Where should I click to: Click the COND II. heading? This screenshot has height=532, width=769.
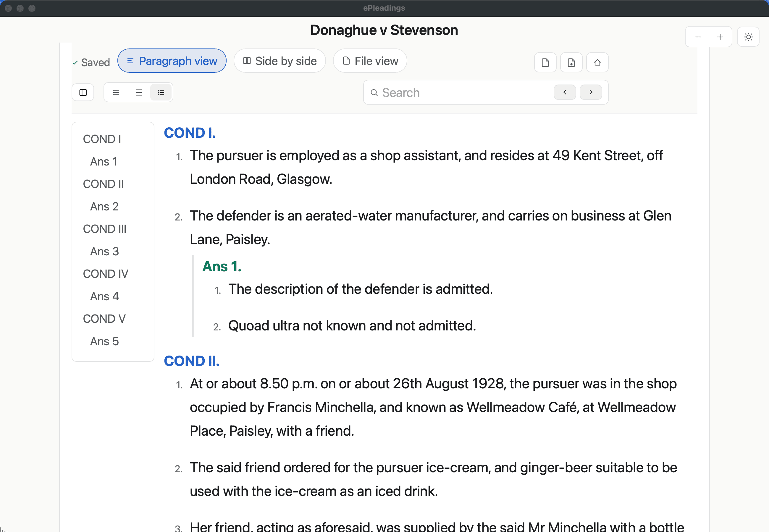192,361
